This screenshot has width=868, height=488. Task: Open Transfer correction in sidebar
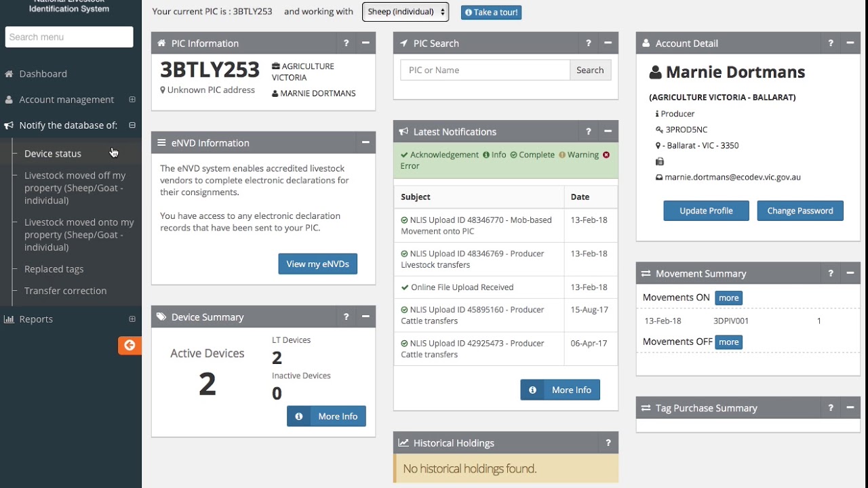(65, 291)
